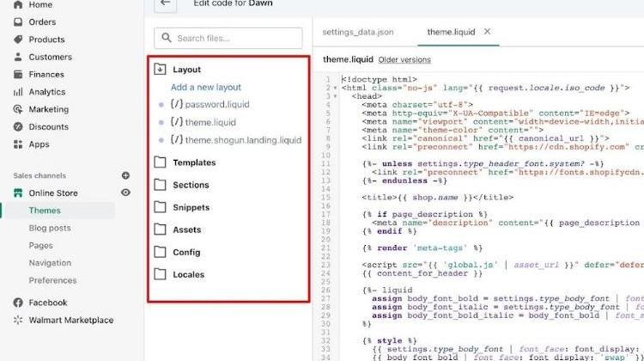Open Apps page
This screenshot has height=361, width=644.
39,144
